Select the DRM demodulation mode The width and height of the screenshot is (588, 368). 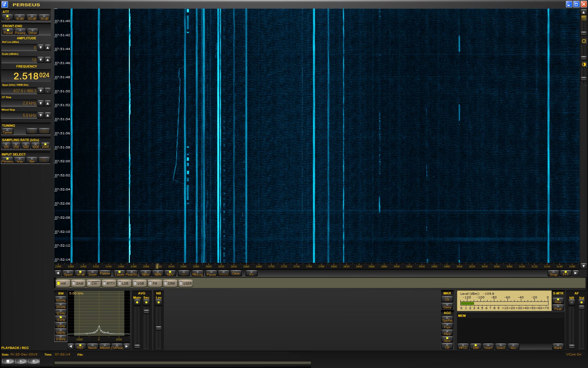170,283
